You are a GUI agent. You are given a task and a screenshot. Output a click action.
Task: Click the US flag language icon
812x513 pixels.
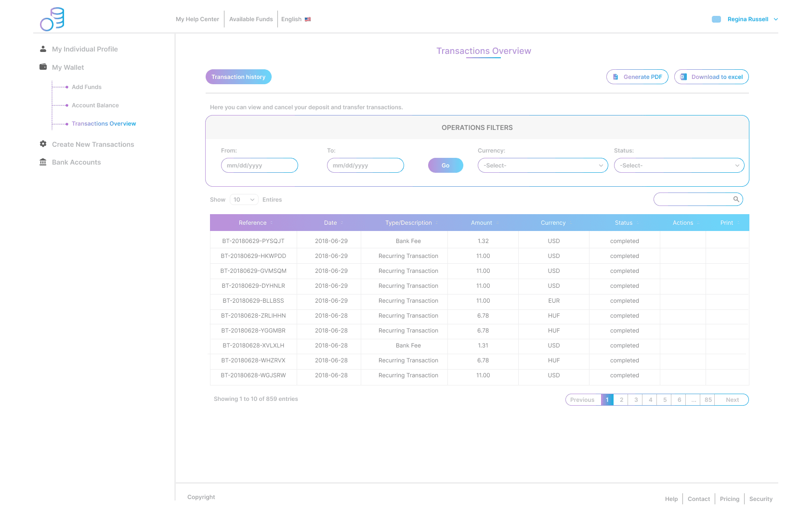click(308, 19)
